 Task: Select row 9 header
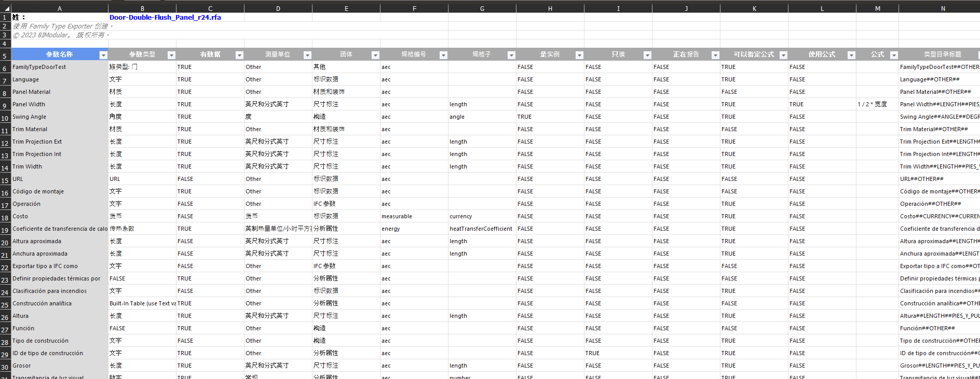click(x=5, y=105)
